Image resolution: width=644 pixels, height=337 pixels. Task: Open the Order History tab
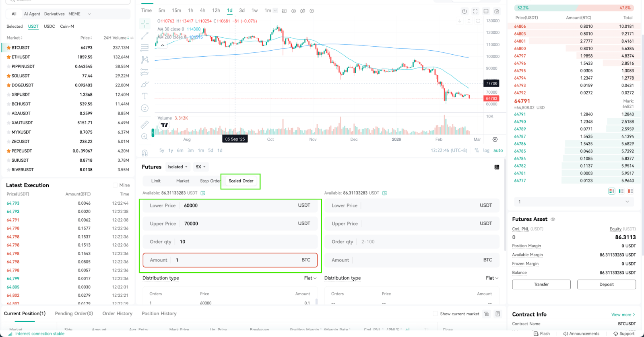click(x=117, y=314)
